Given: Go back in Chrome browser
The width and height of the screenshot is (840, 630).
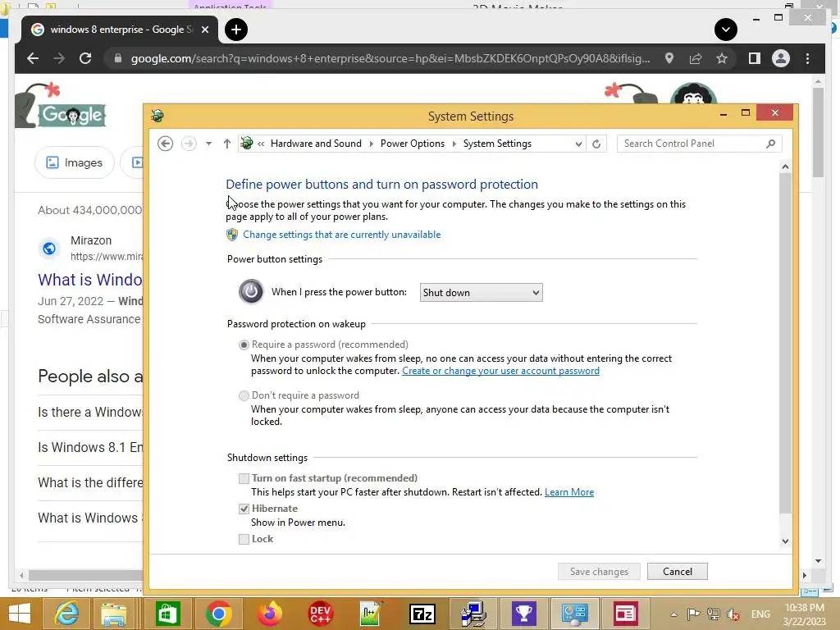Looking at the screenshot, I should point(33,58).
